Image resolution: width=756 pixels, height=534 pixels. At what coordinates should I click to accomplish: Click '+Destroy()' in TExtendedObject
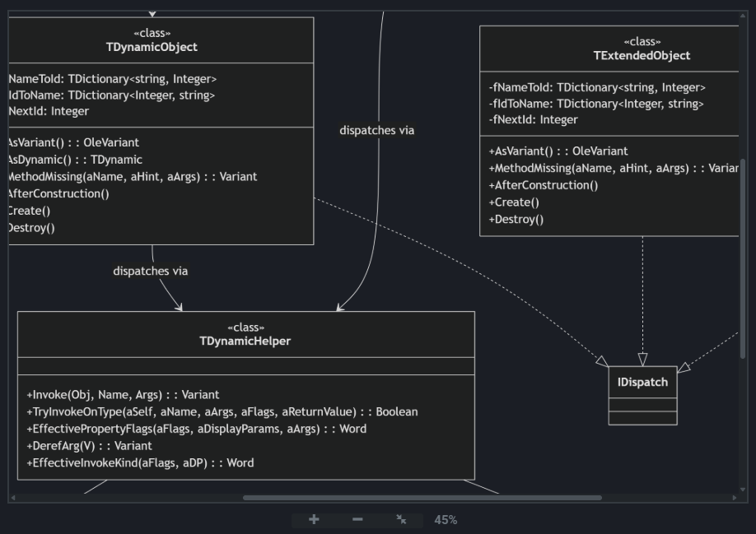(516, 220)
